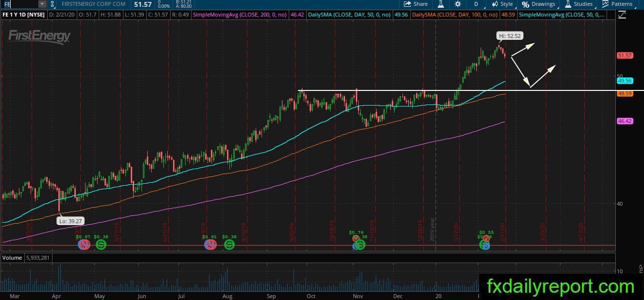Click the Volume study label
Image resolution: width=644 pixels, height=300 pixels.
coord(12,258)
